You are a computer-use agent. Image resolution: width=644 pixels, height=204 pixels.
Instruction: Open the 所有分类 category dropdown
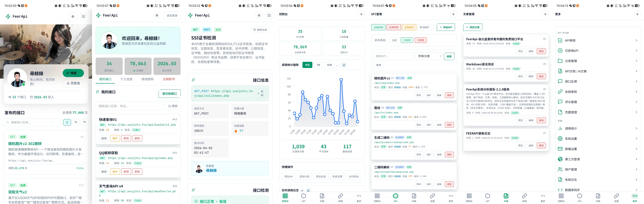coord(429,56)
